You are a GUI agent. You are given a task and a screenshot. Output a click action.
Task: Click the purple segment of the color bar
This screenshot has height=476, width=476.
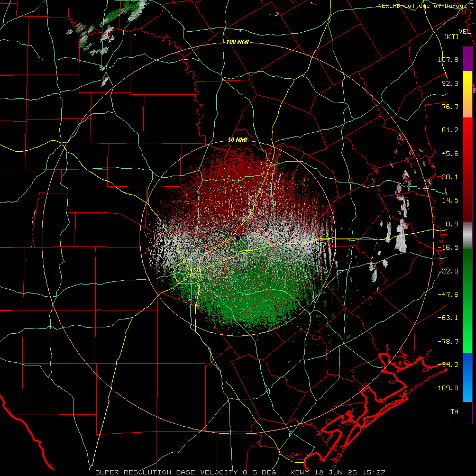coord(467,59)
